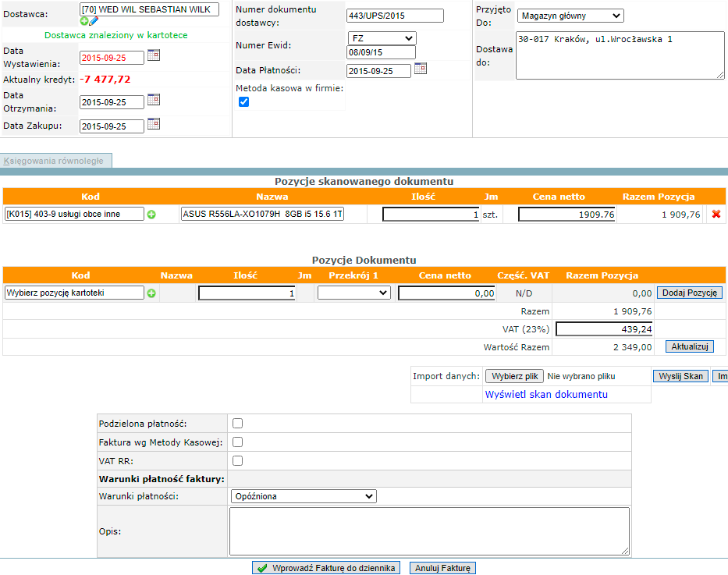Open Wyświetl skan dokumentu link
728x575 pixels.
(x=546, y=395)
